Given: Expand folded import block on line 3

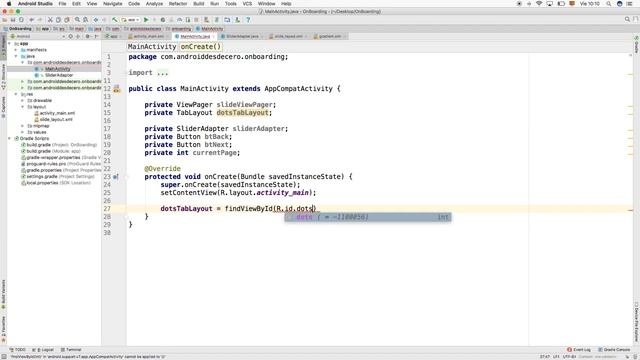Looking at the screenshot, I should [x=162, y=73].
